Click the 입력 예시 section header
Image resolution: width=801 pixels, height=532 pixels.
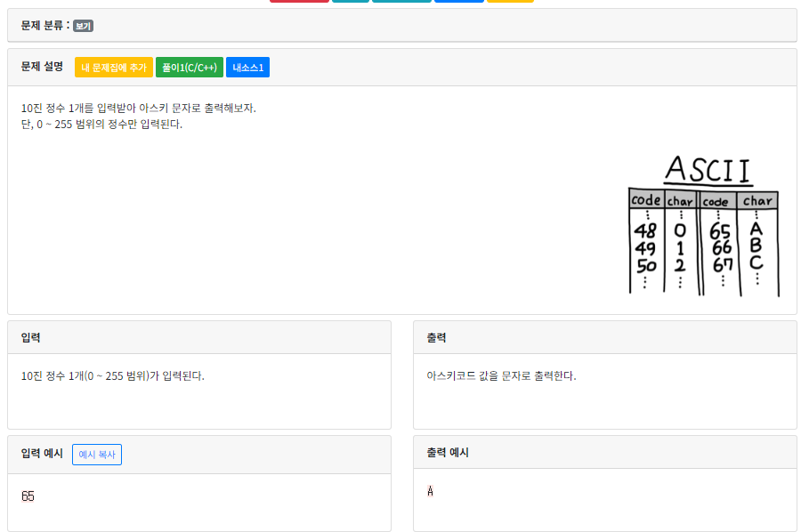pos(39,453)
